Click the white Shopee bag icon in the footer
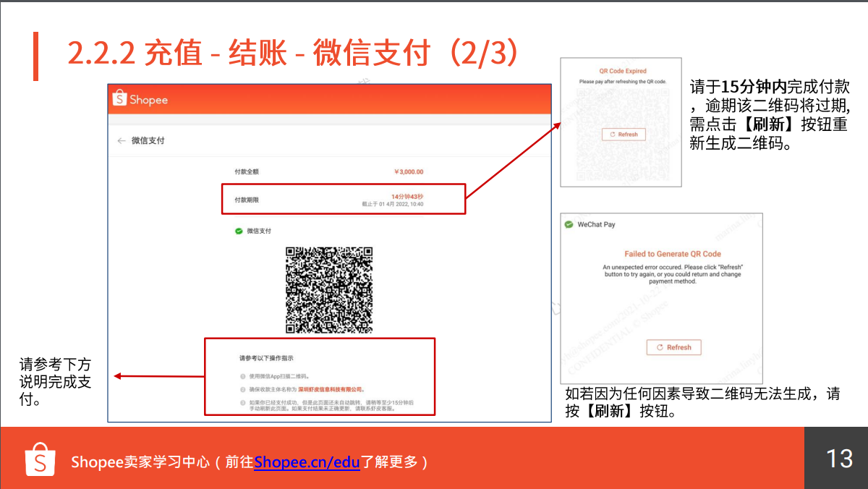The height and width of the screenshot is (489, 868). tap(41, 459)
